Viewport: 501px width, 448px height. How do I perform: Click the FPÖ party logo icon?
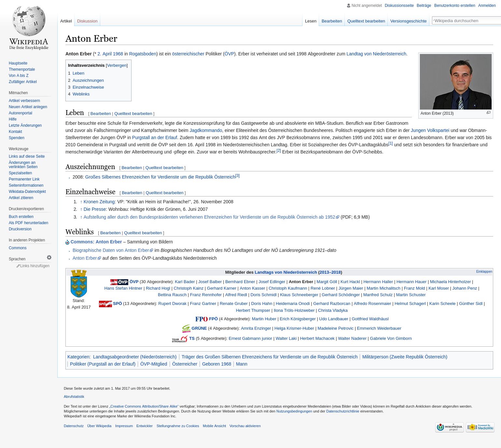pyautogui.click(x=202, y=319)
